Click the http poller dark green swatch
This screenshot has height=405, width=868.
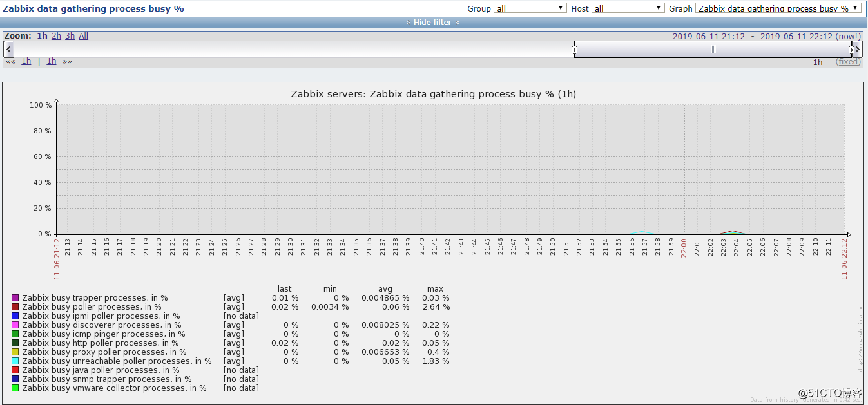pos(15,343)
